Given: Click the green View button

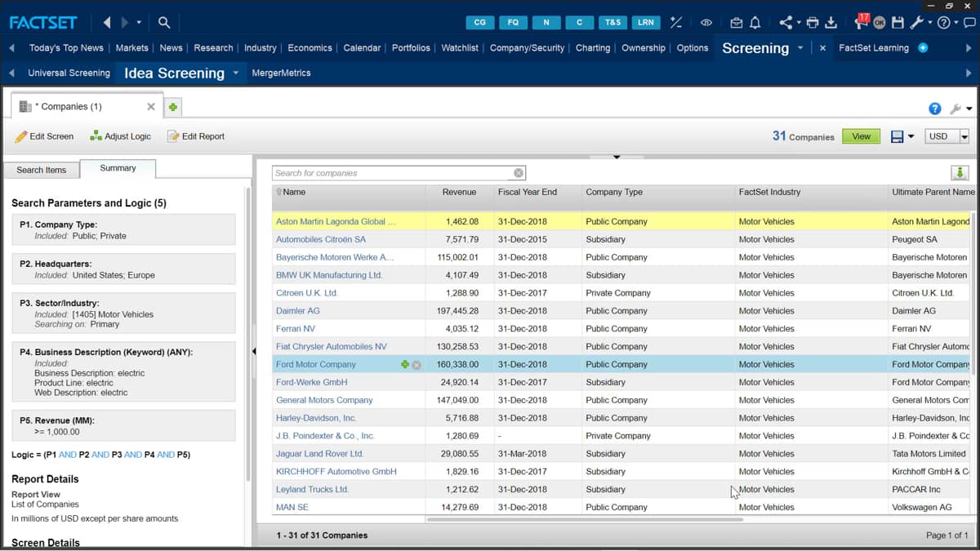Looking at the screenshot, I should [x=862, y=136].
